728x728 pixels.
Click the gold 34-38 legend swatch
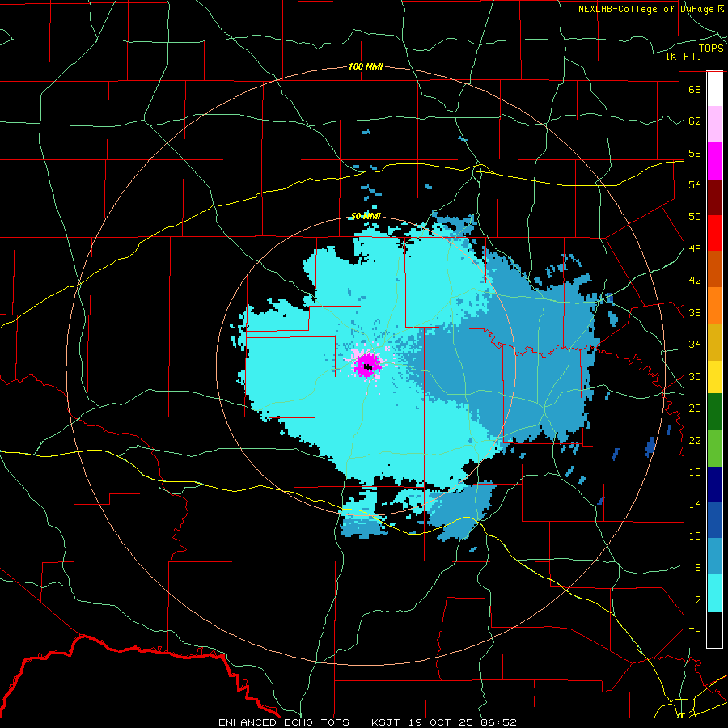point(714,342)
